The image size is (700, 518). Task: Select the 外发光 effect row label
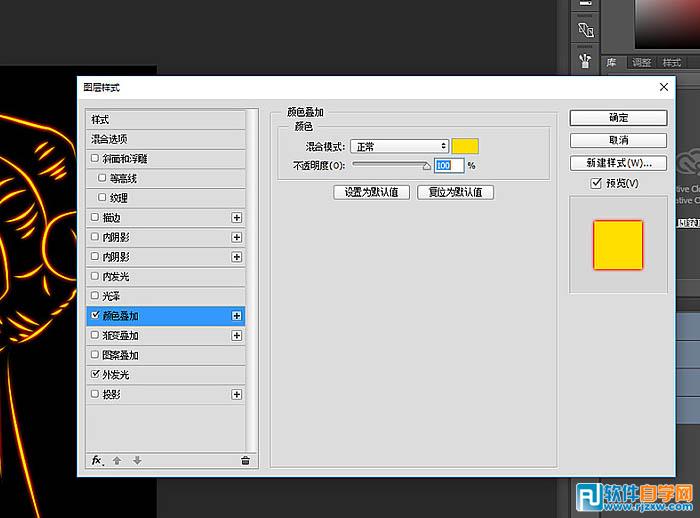tap(116, 375)
